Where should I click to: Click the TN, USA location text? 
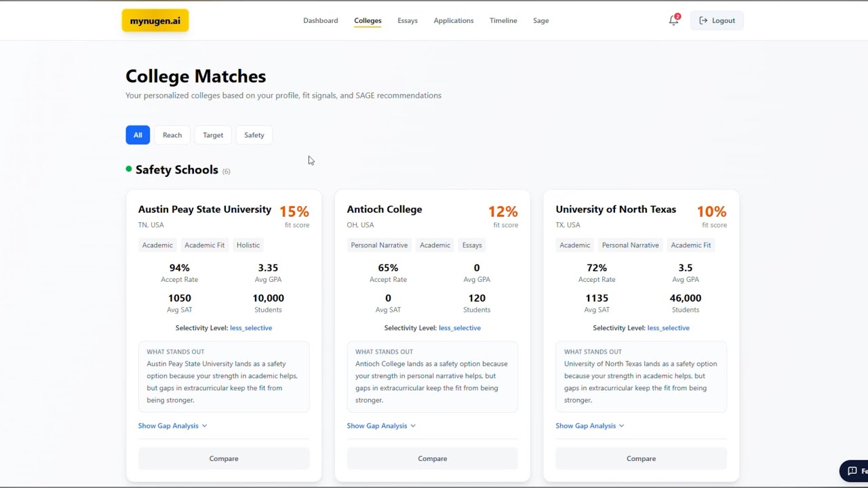tap(151, 225)
